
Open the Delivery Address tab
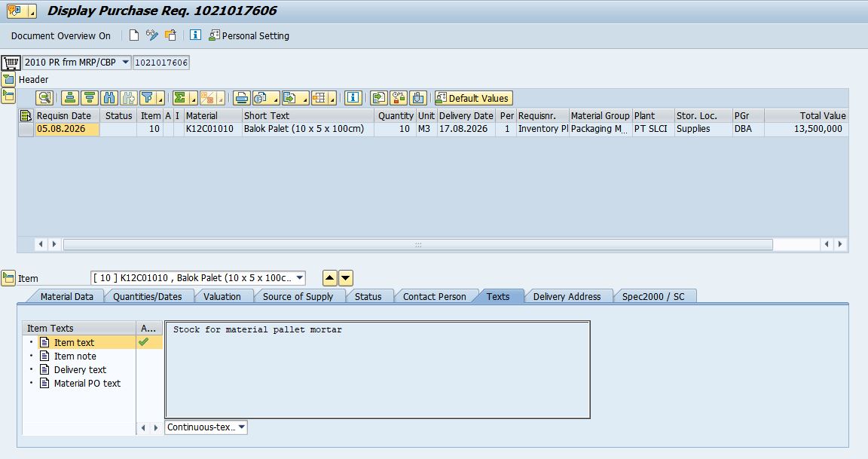[x=567, y=296]
